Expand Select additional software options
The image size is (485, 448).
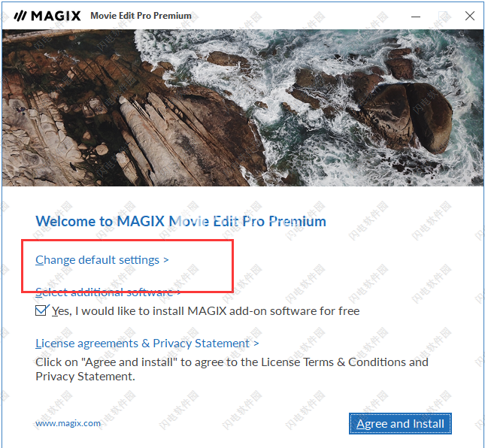click(108, 292)
